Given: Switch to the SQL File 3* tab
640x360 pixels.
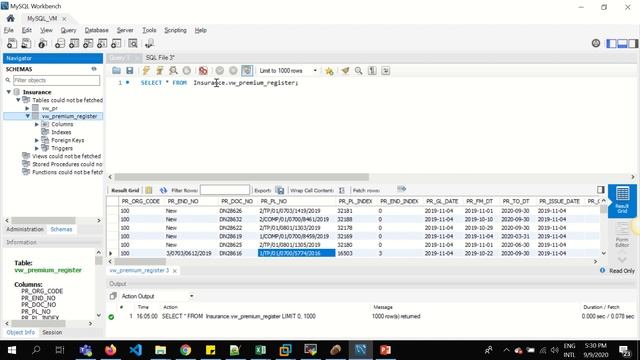Looking at the screenshot, I should (x=160, y=58).
